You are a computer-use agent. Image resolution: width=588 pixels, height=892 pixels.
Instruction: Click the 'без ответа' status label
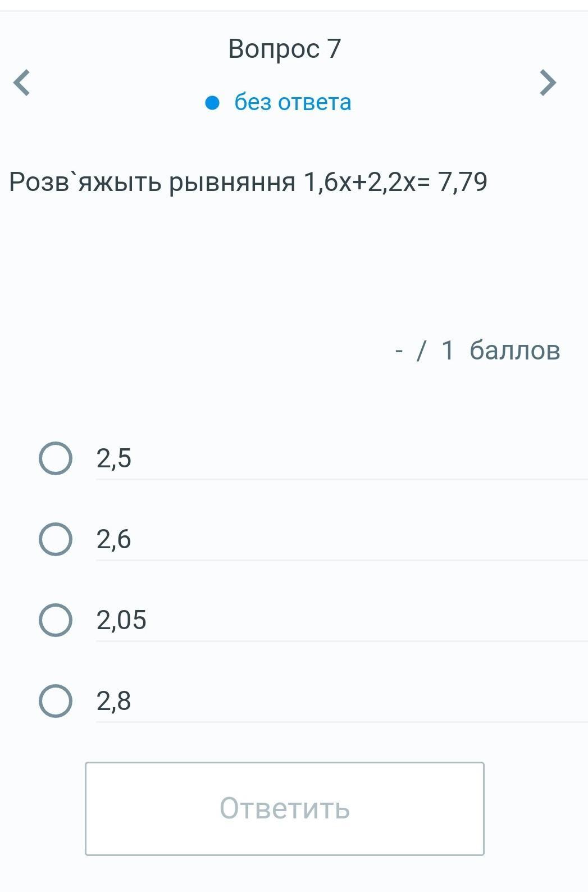point(293,102)
